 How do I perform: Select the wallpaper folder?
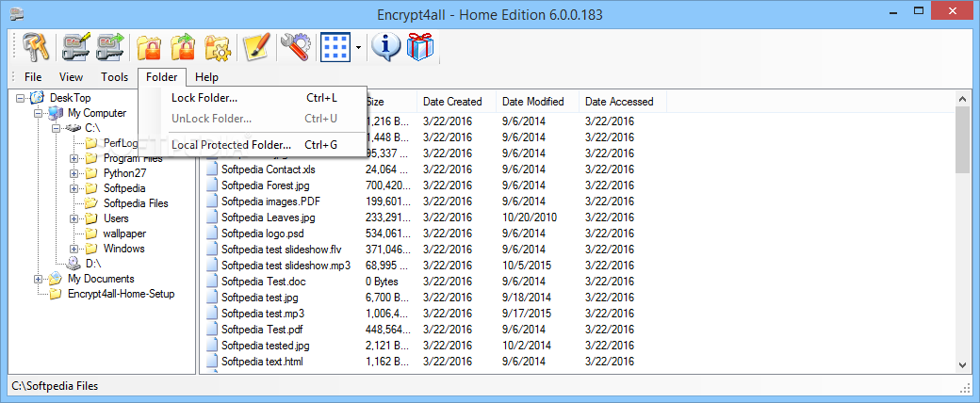[x=124, y=234]
